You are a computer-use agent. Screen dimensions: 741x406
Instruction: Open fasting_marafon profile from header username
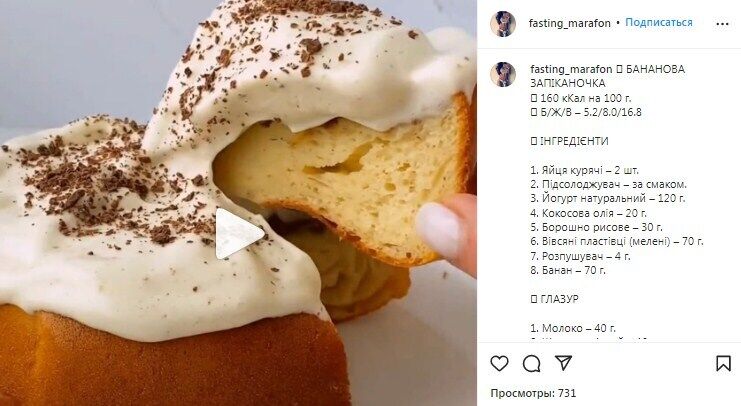coord(569,23)
